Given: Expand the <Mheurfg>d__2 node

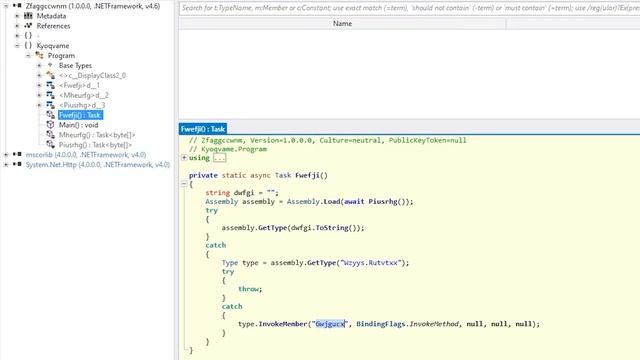Looking at the screenshot, I should [x=39, y=95].
